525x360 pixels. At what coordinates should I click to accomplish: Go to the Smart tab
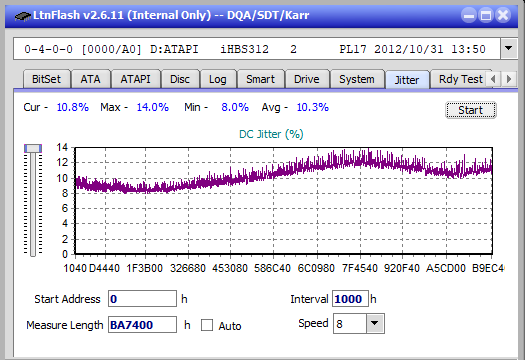click(260, 79)
